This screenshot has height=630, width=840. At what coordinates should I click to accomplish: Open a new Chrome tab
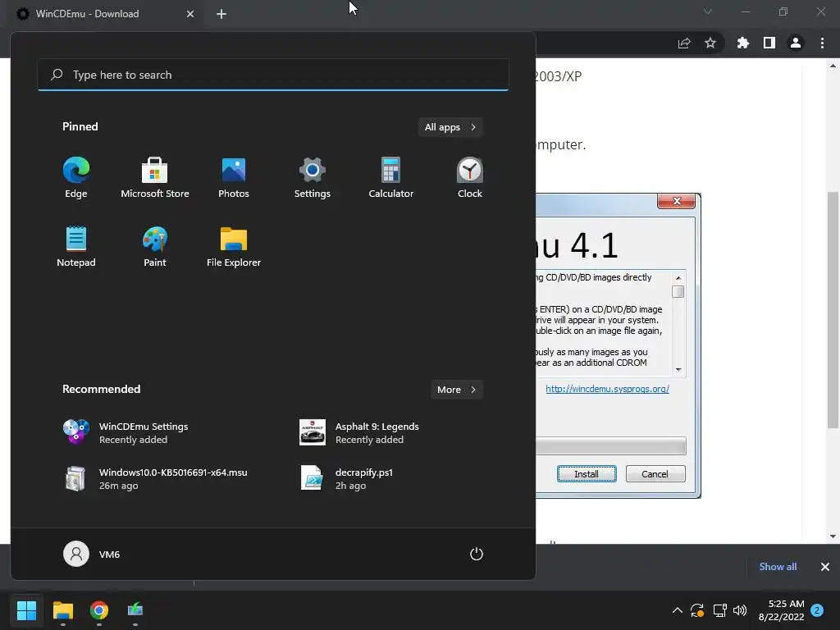point(221,14)
